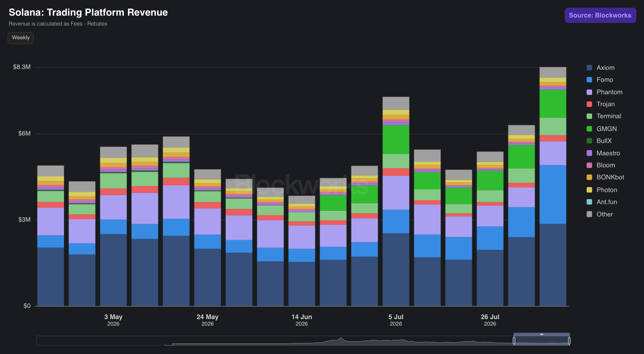Click the teal Ant.fun legend swatch
This screenshot has height=354, width=644.
pyautogui.click(x=589, y=202)
